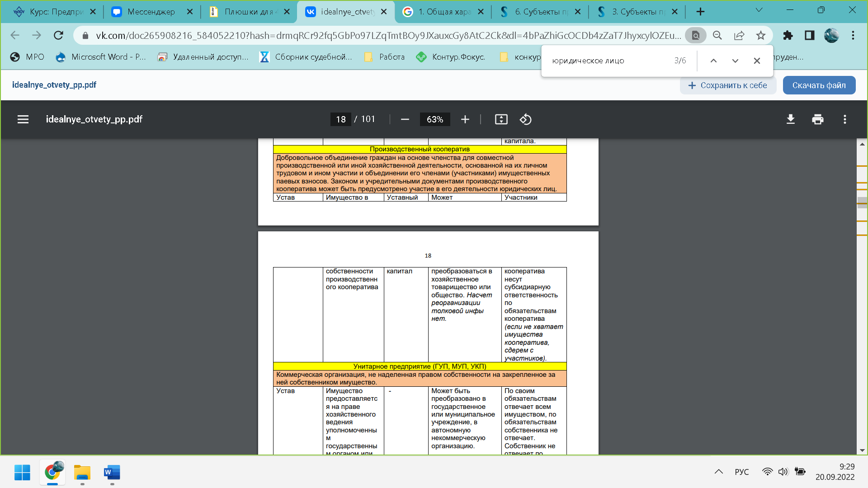Open Word from the taskbar
This screenshot has width=868, height=488.
(x=112, y=472)
